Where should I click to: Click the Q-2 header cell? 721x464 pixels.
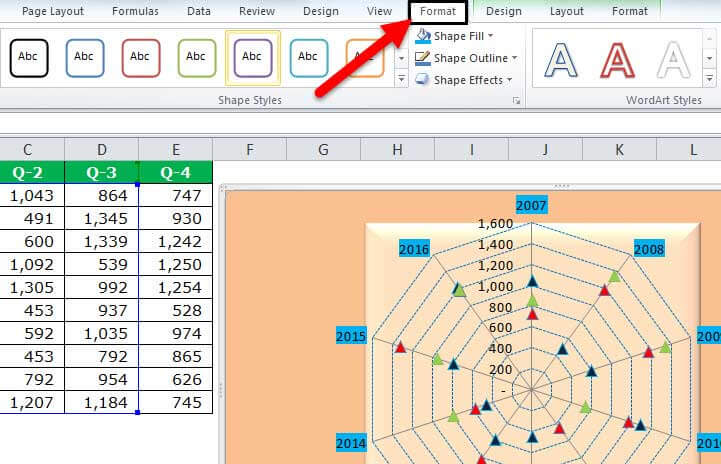coord(32,172)
